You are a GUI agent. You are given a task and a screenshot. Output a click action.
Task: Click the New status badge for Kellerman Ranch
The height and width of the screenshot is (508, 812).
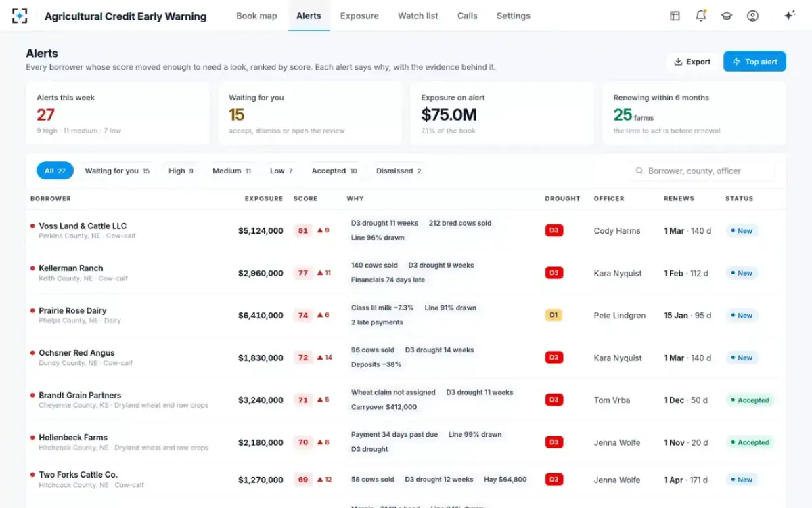pyautogui.click(x=742, y=273)
